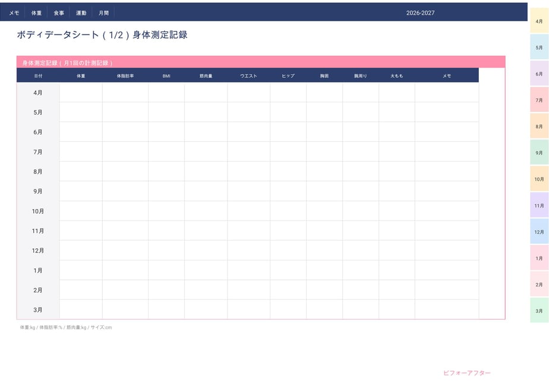Select the 1月 row label in table
Viewport: 549px width, 392px height.
[38, 270]
